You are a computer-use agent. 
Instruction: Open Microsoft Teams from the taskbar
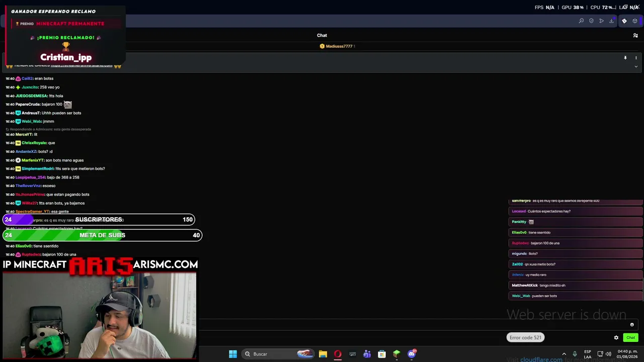pyautogui.click(x=367, y=354)
